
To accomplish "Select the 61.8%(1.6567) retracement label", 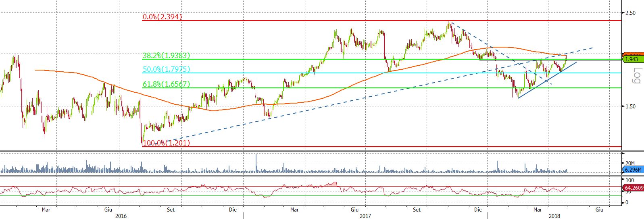I will (166, 84).
